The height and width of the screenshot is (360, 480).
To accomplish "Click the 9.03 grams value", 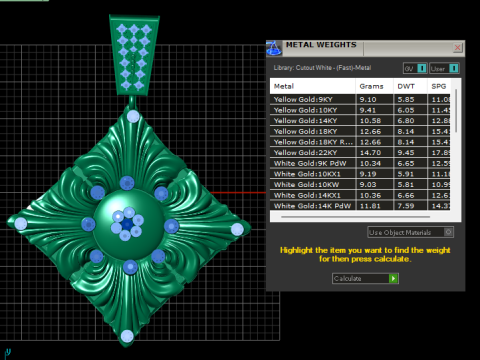I will [368, 185].
